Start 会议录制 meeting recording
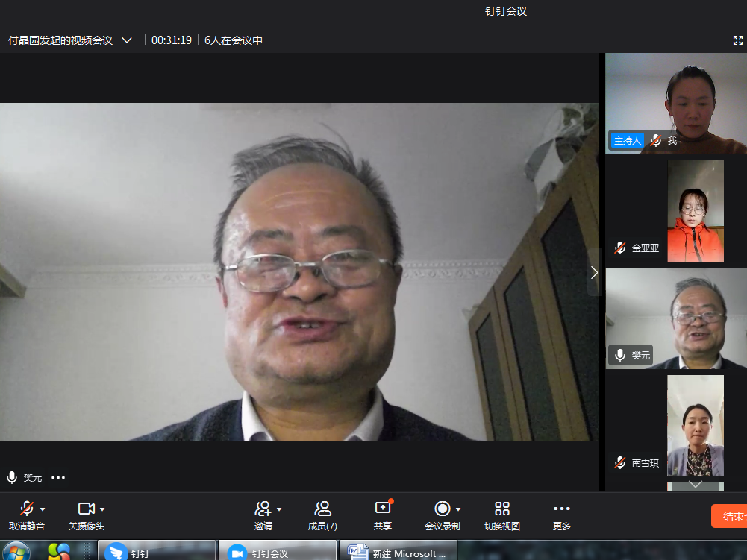The image size is (747, 560). [x=442, y=509]
